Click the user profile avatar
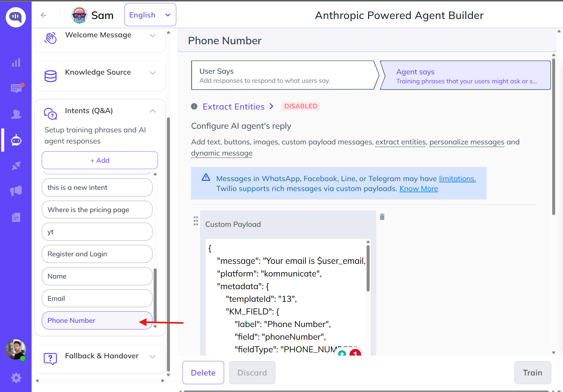563x392 pixels. (x=16, y=350)
